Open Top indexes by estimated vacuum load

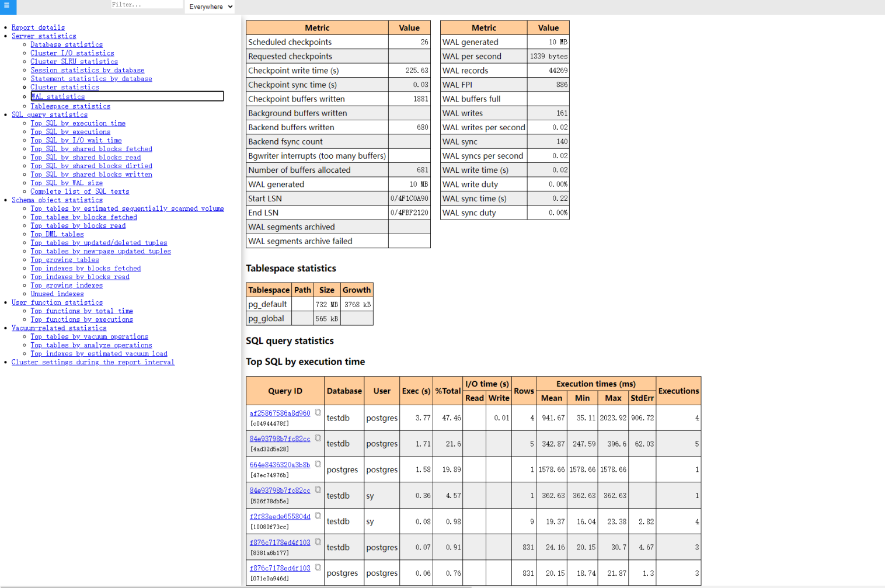99,353
